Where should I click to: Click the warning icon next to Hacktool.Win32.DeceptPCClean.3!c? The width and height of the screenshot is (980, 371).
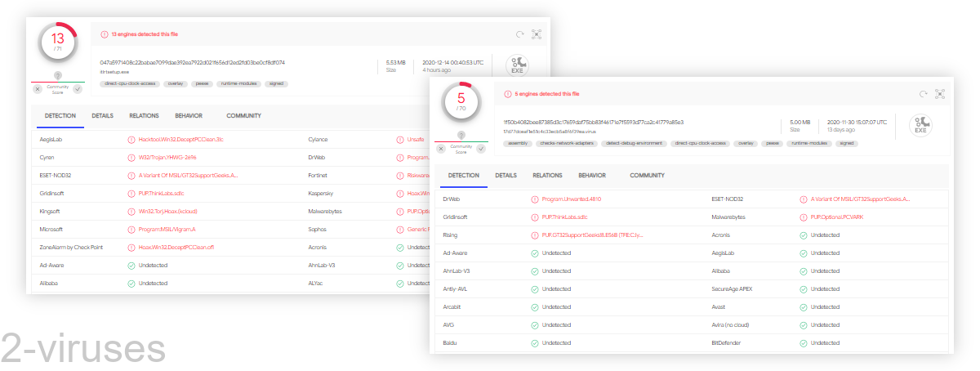(x=131, y=139)
